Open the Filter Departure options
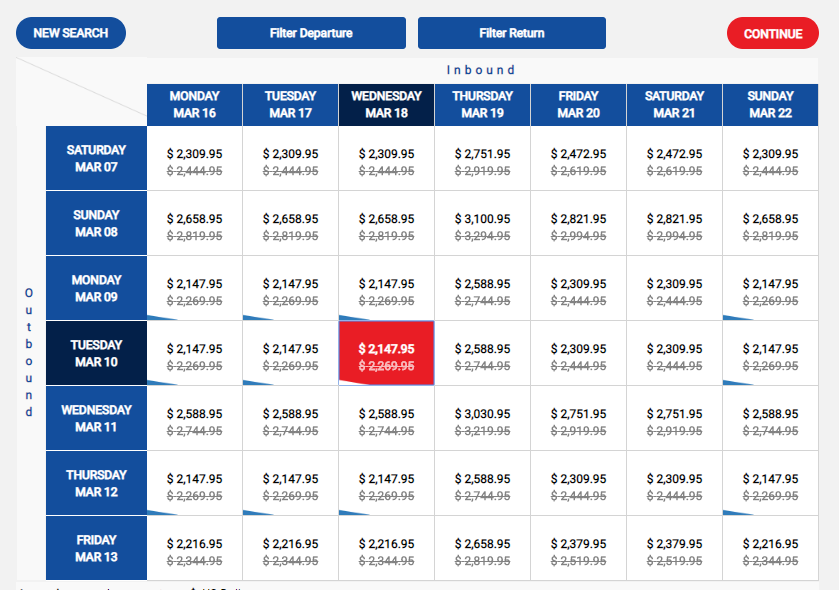 coord(311,33)
